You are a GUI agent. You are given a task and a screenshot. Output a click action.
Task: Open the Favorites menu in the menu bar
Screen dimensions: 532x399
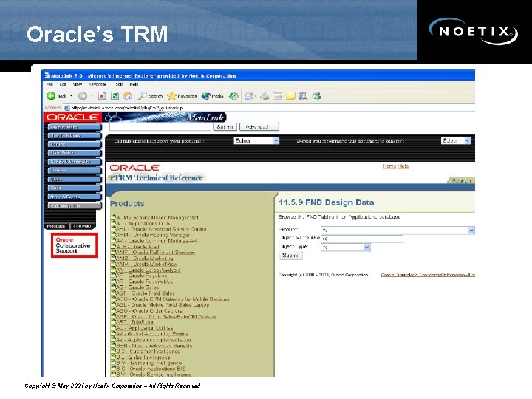click(x=98, y=84)
